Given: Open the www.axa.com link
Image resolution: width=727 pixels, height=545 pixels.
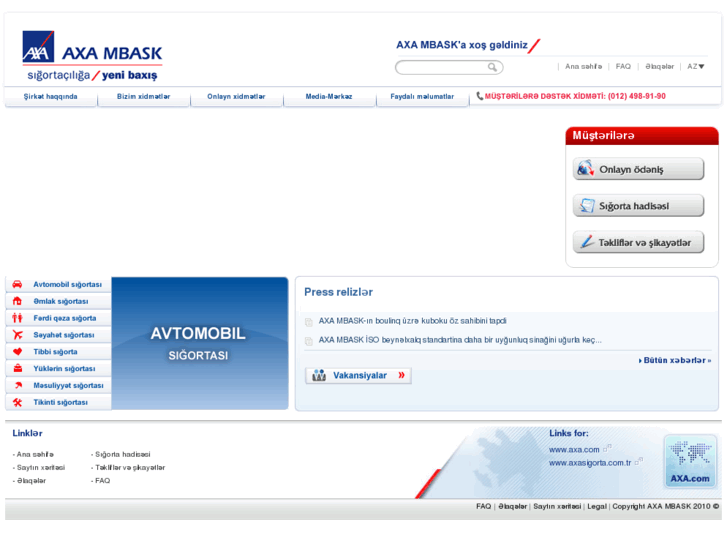Looking at the screenshot, I should (574, 449).
